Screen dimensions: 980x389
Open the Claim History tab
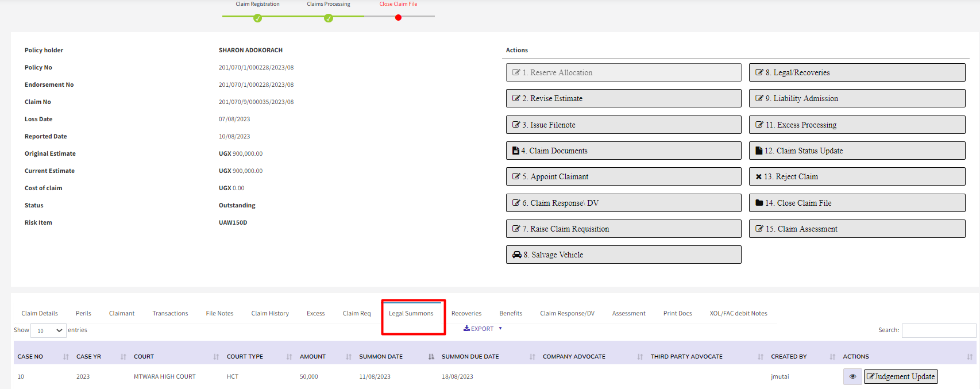(269, 313)
